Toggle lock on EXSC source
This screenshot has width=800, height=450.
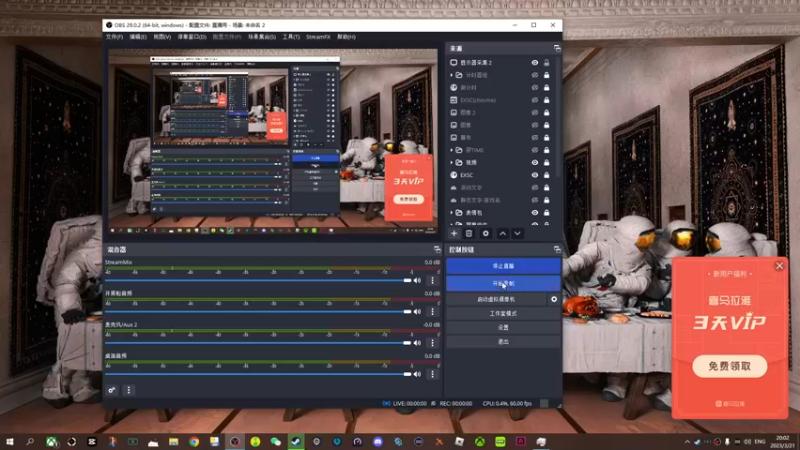(546, 175)
